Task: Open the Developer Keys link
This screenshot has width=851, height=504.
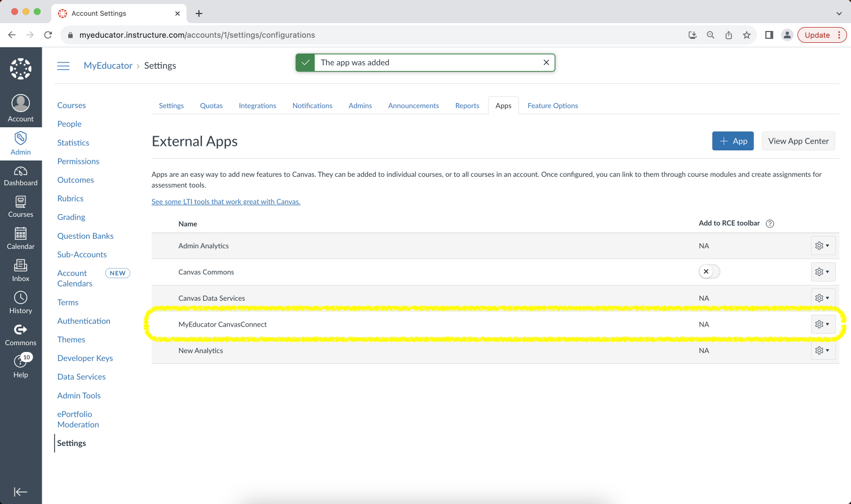Action: pos(85,358)
